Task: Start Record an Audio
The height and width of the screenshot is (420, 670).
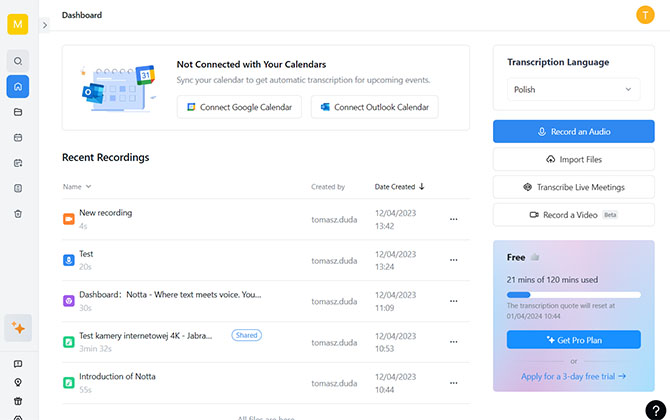Action: pos(573,132)
